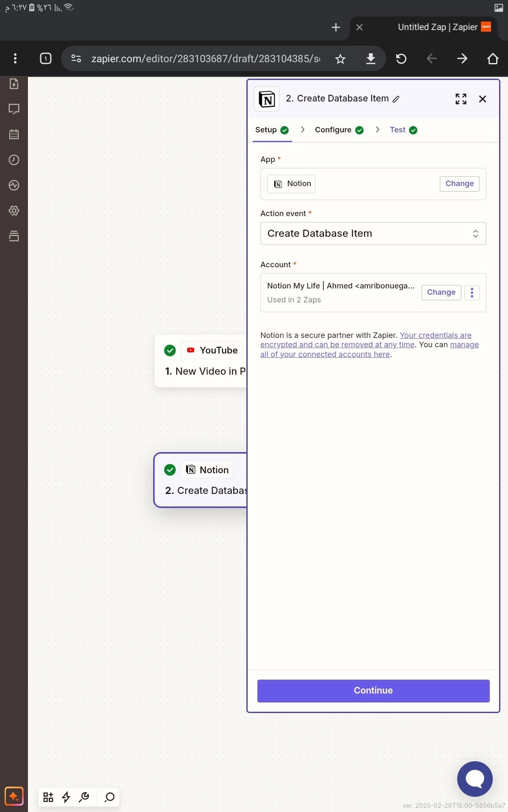508x812 pixels.
Task: Open browser three-dot menu
Action: [x=15, y=58]
